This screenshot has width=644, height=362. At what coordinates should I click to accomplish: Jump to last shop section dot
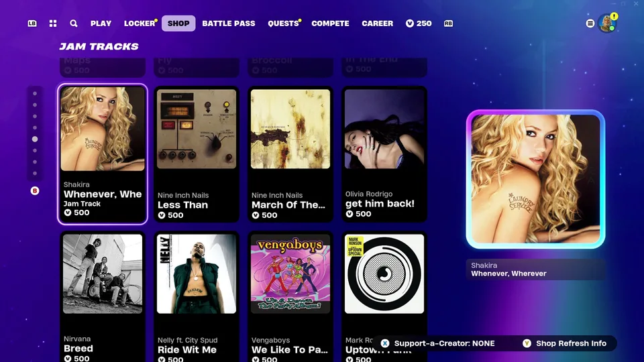[35, 173]
